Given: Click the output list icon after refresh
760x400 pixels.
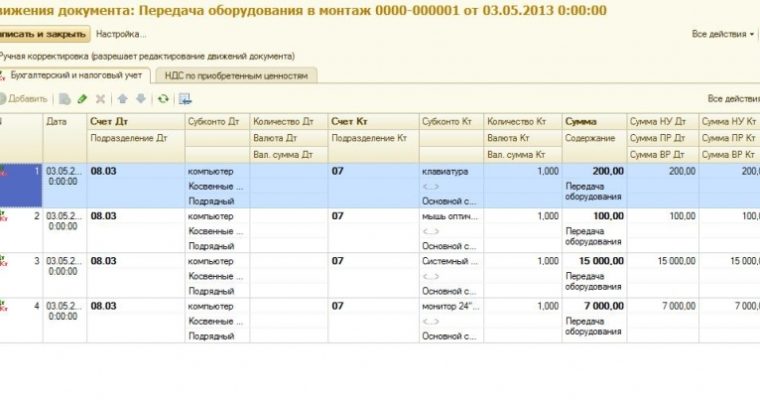Looking at the screenshot, I should [185, 99].
